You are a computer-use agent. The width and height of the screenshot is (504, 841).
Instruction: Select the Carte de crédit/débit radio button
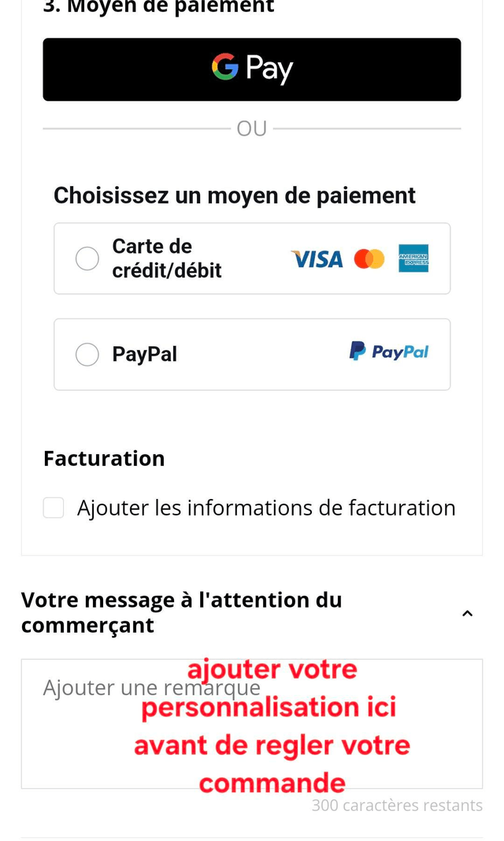[87, 259]
